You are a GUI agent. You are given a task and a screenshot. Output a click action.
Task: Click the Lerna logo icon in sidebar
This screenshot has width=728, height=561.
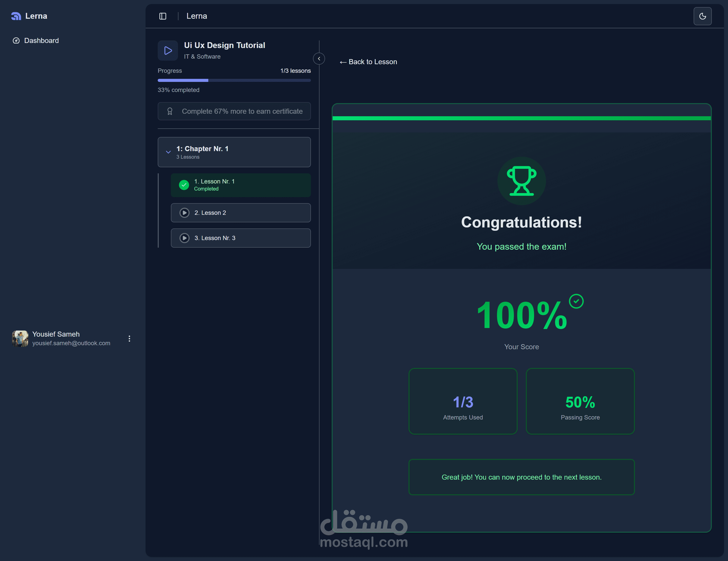pos(16,16)
